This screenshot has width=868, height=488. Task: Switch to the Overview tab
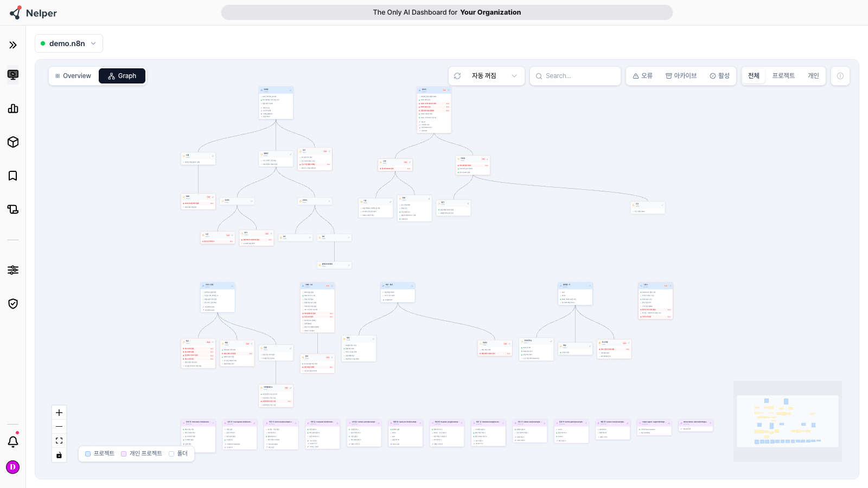tap(74, 76)
